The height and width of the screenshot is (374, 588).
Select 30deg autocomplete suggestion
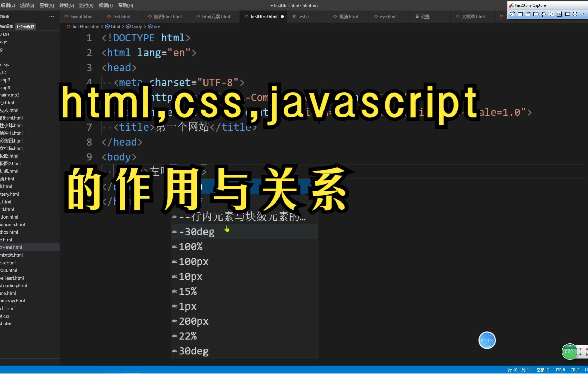click(244, 351)
